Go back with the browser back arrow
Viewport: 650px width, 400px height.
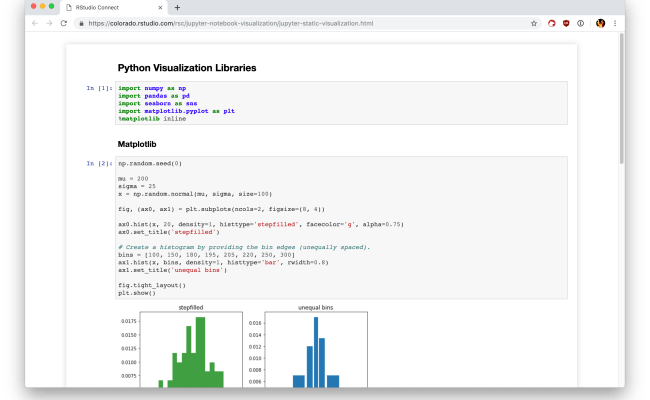(x=35, y=24)
